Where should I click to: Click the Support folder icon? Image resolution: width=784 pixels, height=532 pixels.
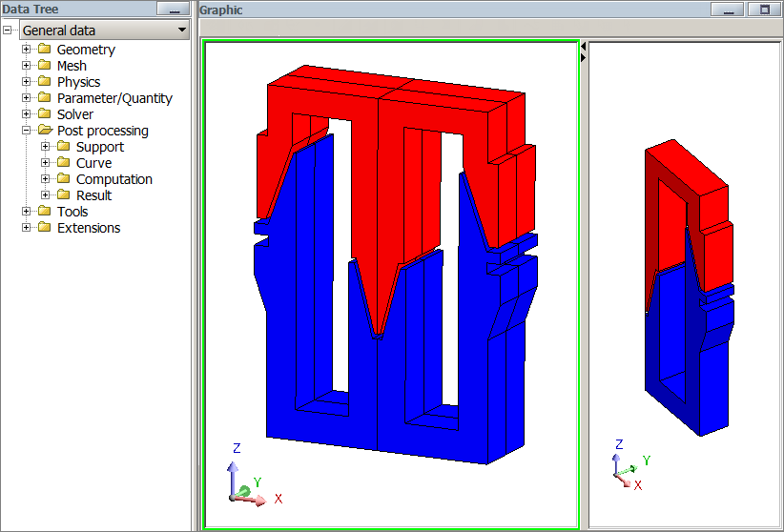coord(63,147)
